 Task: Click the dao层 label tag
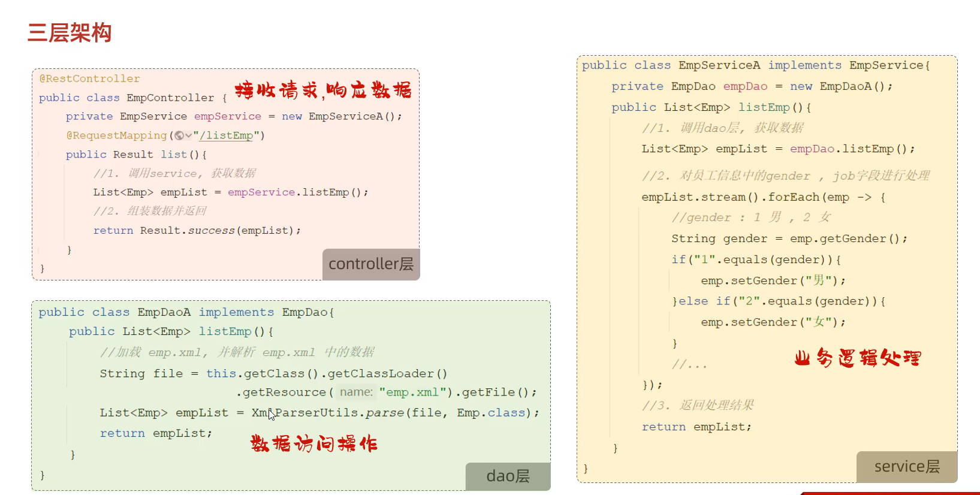(508, 476)
